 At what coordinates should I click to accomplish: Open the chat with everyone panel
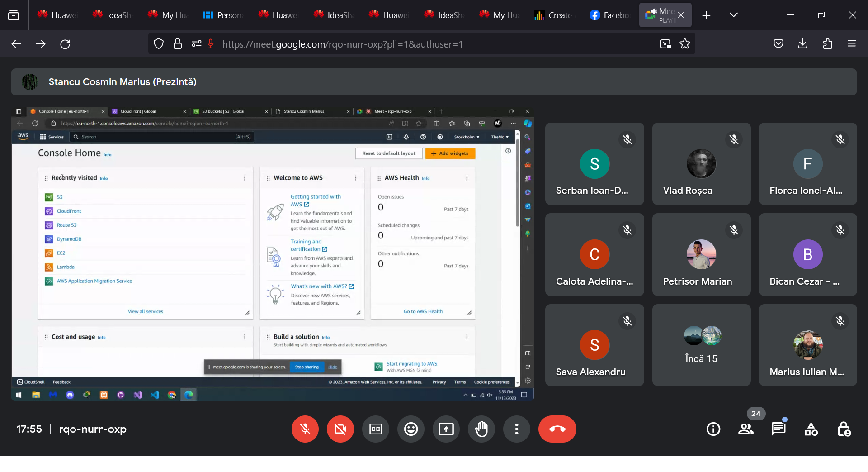[778, 429]
